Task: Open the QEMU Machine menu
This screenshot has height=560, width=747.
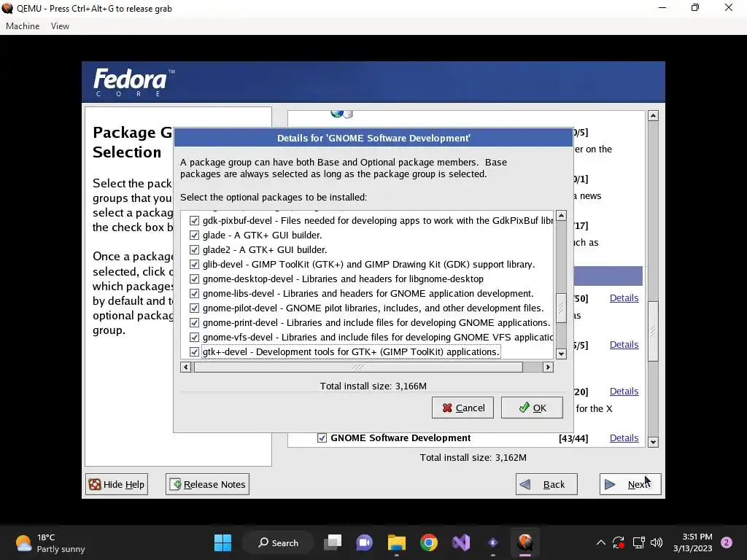Action: [23, 26]
